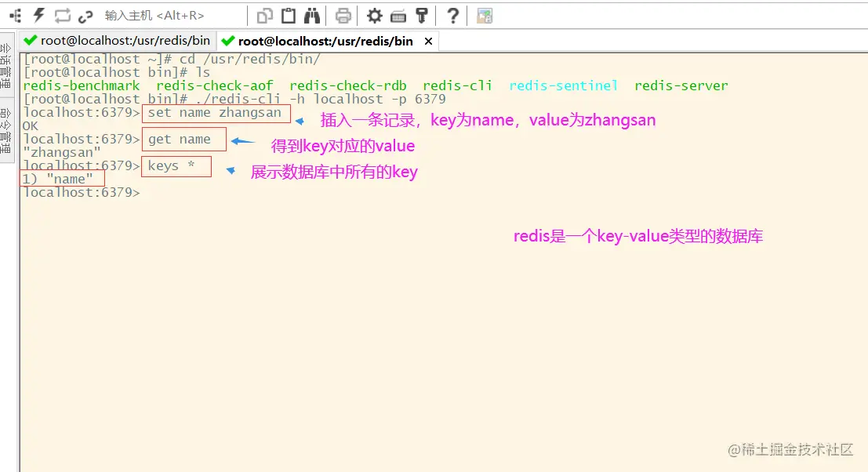The height and width of the screenshot is (472, 868).
Task: Click the green check on active tab
Action: point(227,41)
